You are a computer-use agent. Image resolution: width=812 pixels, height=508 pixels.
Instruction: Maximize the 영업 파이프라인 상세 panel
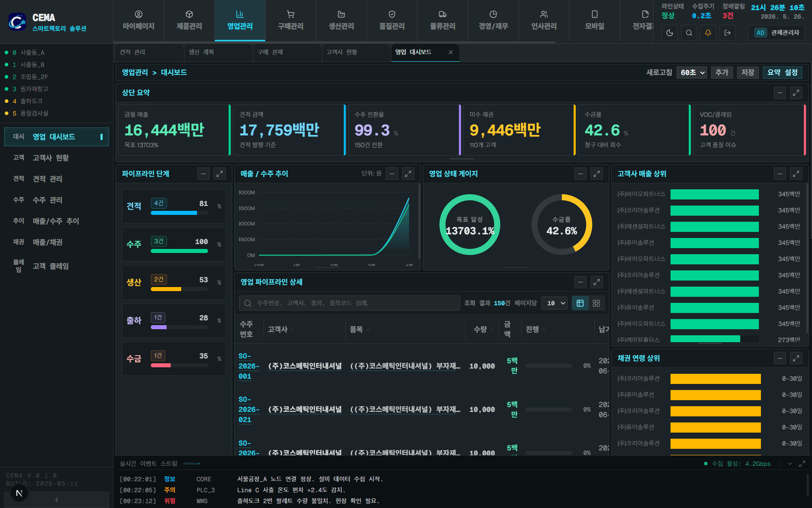click(x=597, y=282)
